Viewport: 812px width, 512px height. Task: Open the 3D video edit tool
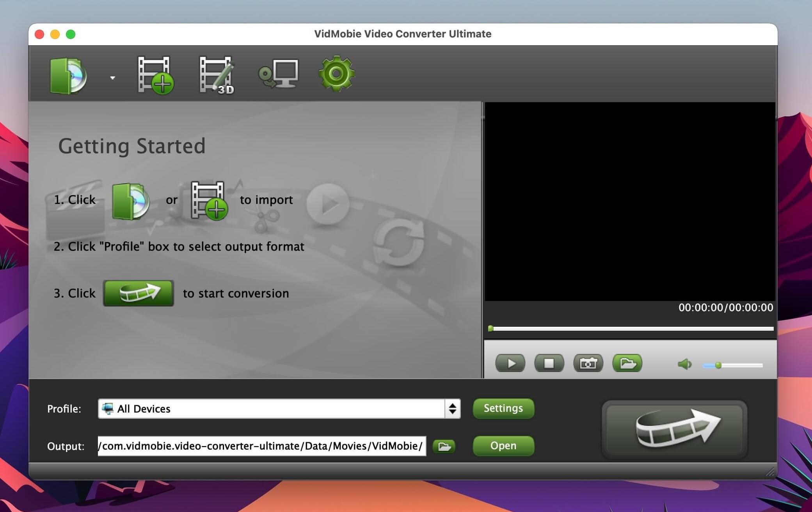217,75
